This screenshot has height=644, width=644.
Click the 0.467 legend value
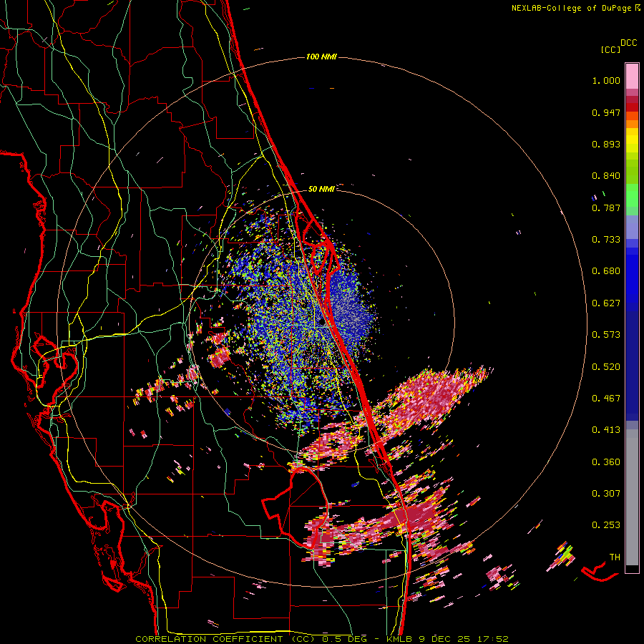point(606,399)
